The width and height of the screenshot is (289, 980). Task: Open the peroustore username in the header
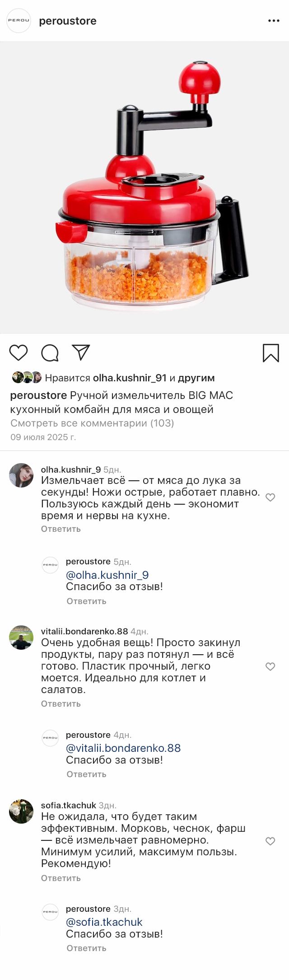(x=68, y=21)
